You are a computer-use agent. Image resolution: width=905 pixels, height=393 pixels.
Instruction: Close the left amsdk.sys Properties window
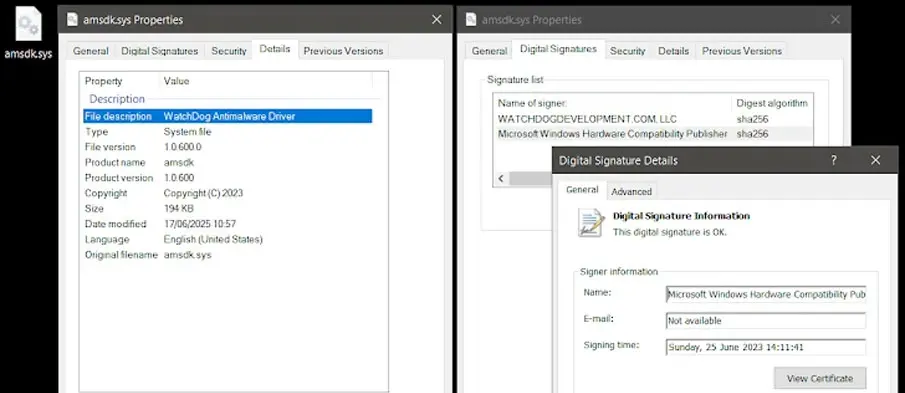[437, 20]
